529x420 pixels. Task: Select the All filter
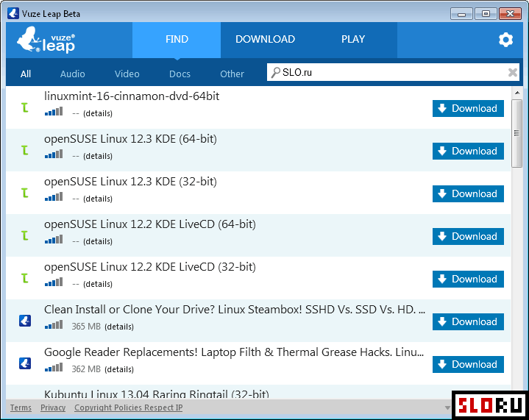point(26,74)
